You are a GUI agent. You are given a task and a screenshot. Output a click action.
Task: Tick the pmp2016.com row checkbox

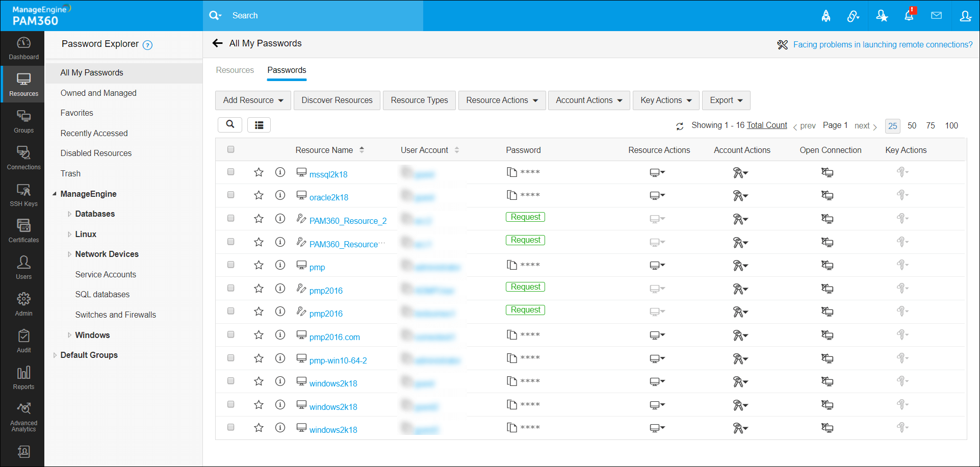231,334
